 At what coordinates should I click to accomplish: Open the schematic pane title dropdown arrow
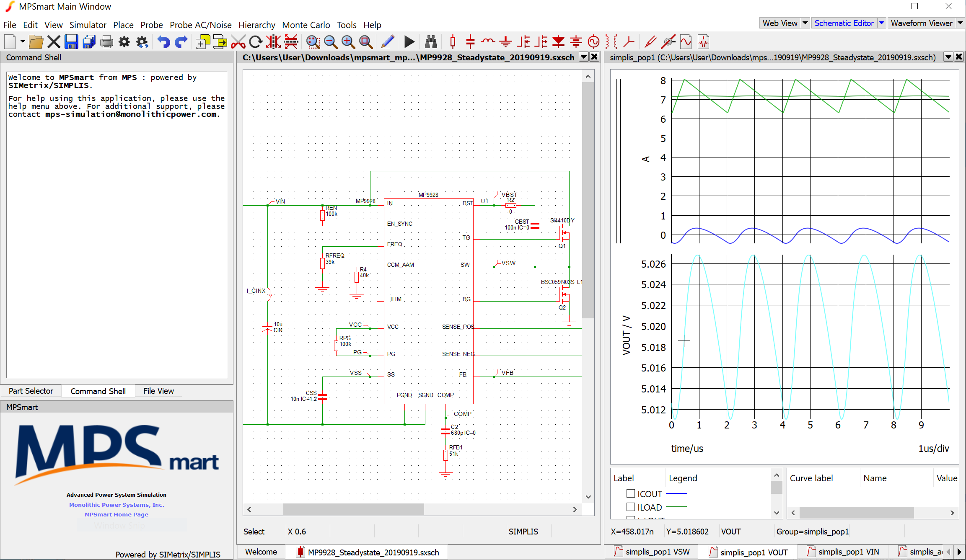pos(583,57)
